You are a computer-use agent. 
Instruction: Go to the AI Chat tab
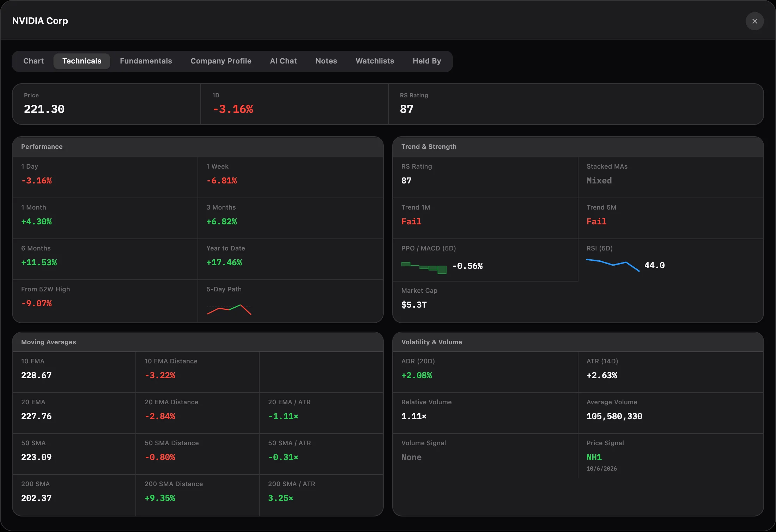[283, 61]
